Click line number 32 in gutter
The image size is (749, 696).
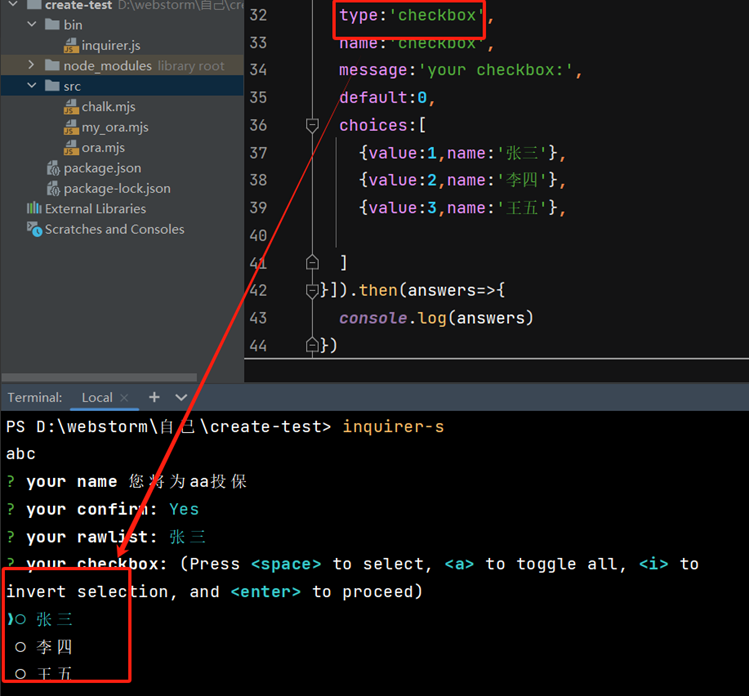[x=258, y=15]
